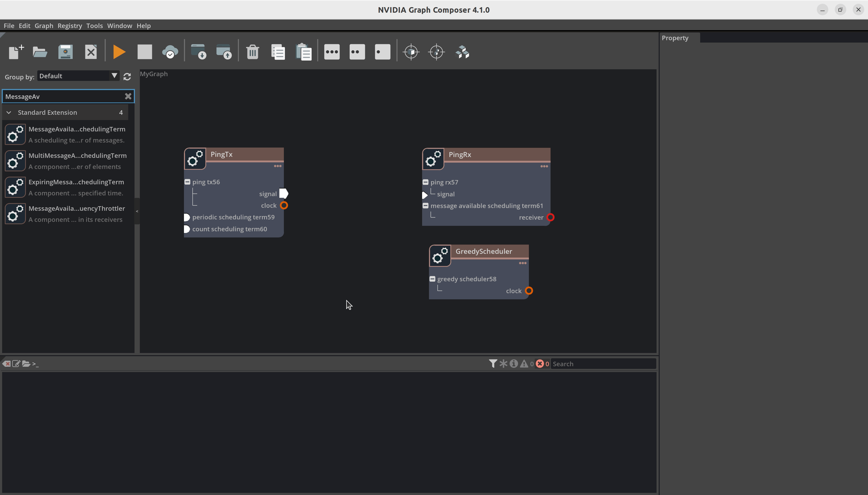This screenshot has height=495, width=868.
Task: Click the console terminal prompt icon
Action: click(36, 364)
